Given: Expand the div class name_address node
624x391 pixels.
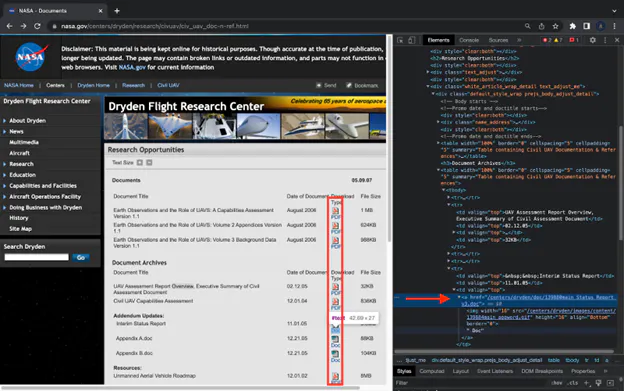Looking at the screenshot, I should pyautogui.click(x=439, y=122).
